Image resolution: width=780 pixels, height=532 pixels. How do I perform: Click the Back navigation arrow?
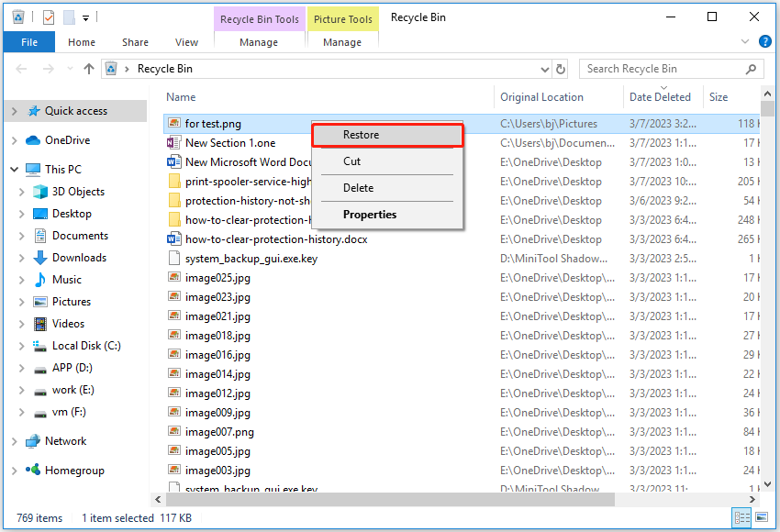[20, 68]
